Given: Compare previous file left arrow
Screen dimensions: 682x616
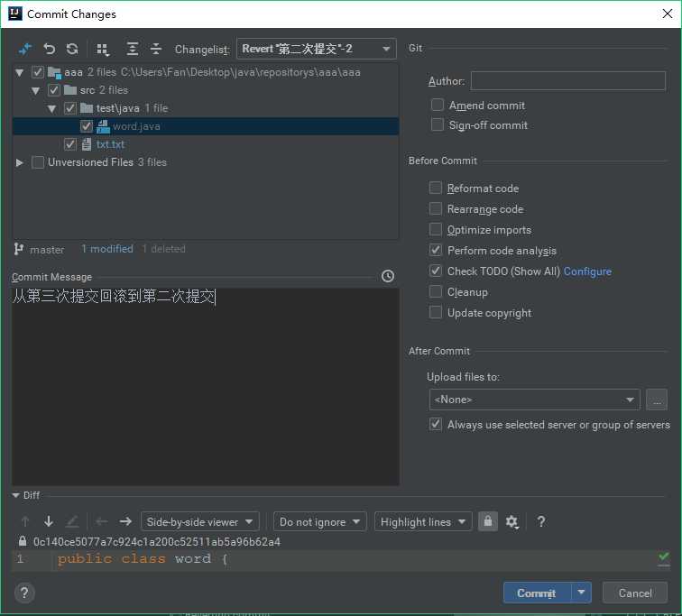Looking at the screenshot, I should 102,520.
